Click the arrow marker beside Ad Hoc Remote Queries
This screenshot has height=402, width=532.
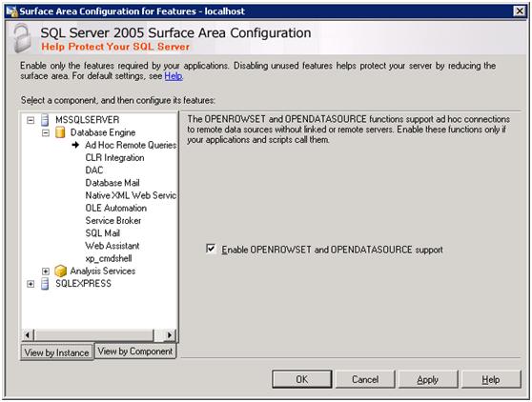tap(75, 145)
